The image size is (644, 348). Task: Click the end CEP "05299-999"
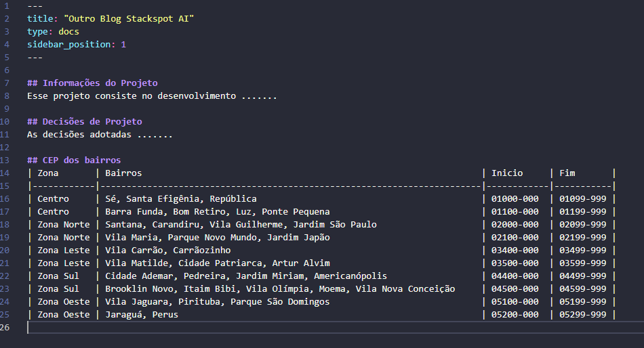point(583,315)
